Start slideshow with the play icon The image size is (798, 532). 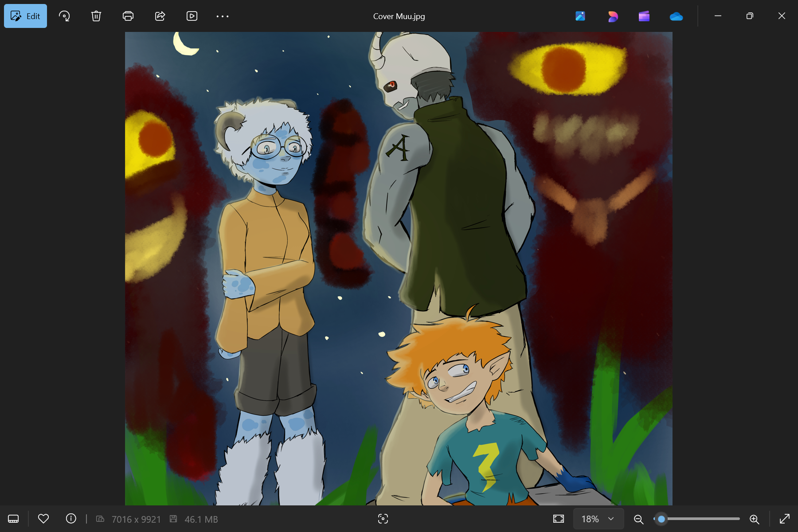[x=192, y=16]
